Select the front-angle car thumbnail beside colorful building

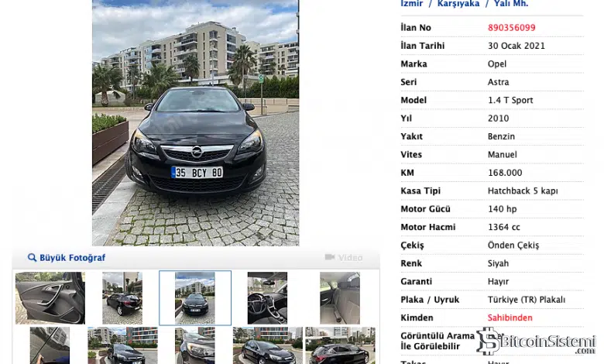click(122, 345)
